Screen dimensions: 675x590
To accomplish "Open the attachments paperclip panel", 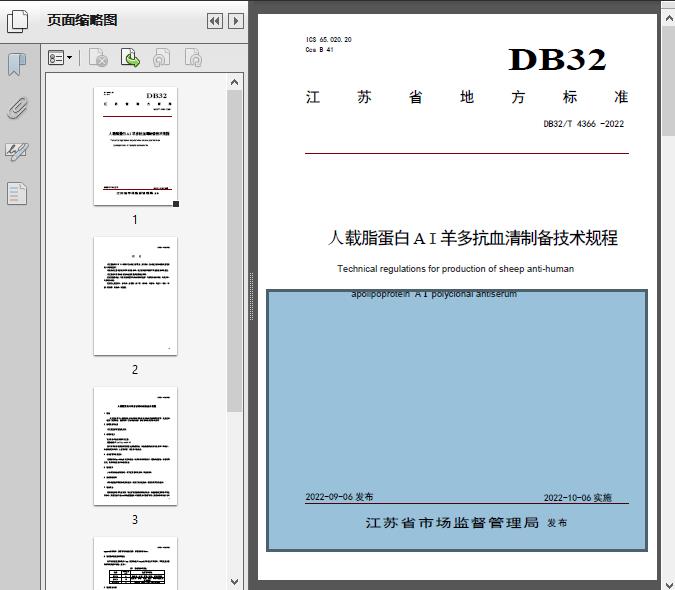I will 17,108.
